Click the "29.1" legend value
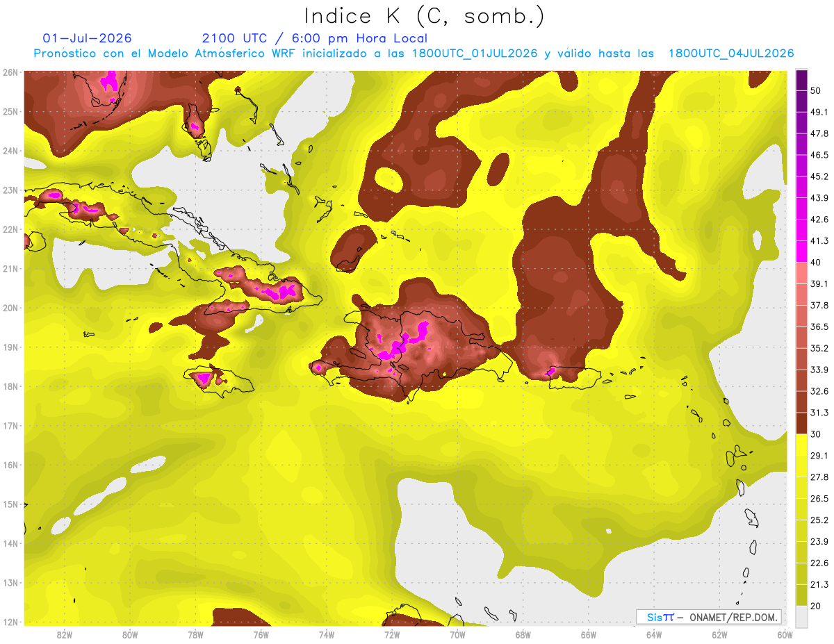The image size is (834, 644). pyautogui.click(x=819, y=456)
